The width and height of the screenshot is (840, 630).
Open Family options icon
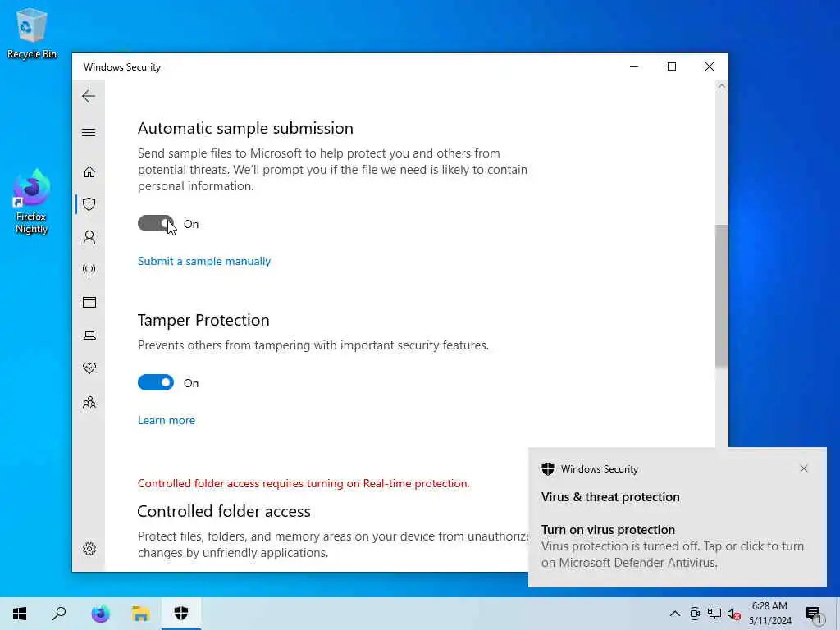pyautogui.click(x=89, y=402)
